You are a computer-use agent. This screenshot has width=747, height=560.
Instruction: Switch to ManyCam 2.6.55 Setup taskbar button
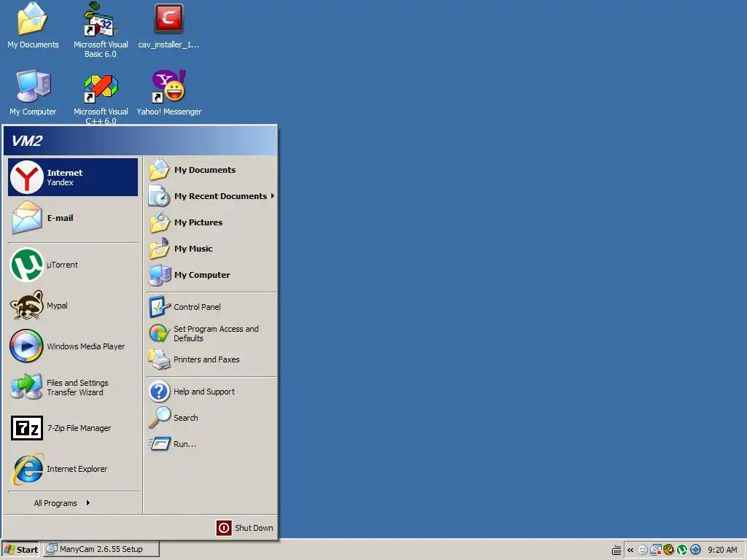click(x=101, y=549)
